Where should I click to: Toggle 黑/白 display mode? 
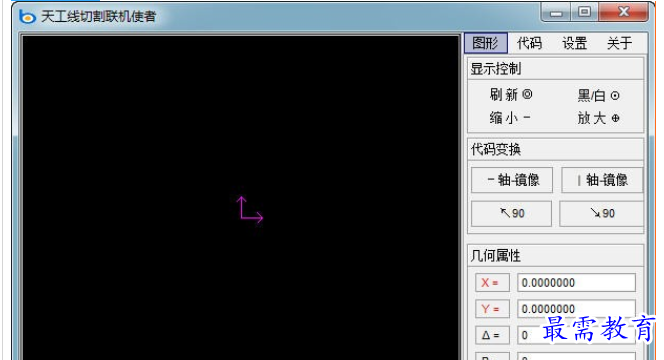(x=598, y=95)
